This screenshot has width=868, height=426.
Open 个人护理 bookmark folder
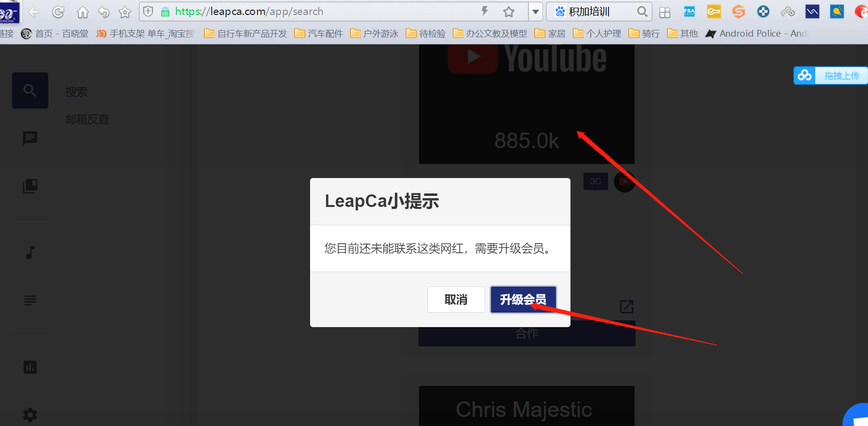point(597,33)
